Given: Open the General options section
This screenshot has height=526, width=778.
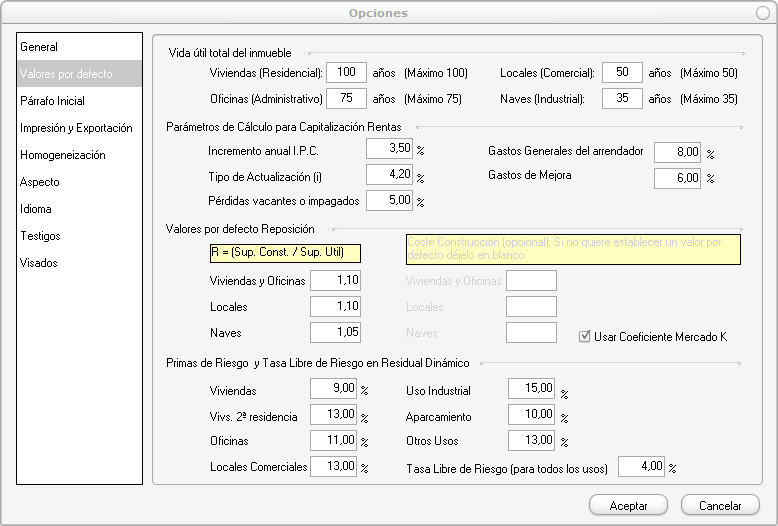Looking at the screenshot, I should click(x=39, y=47).
